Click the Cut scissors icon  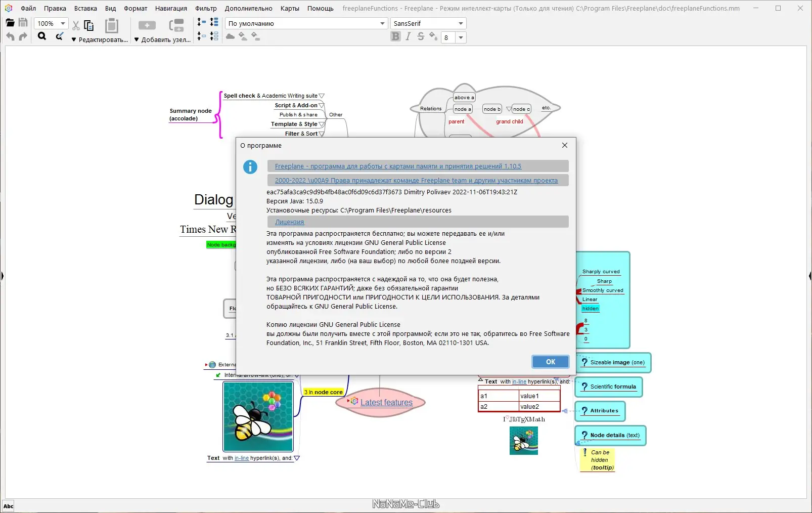pos(76,25)
